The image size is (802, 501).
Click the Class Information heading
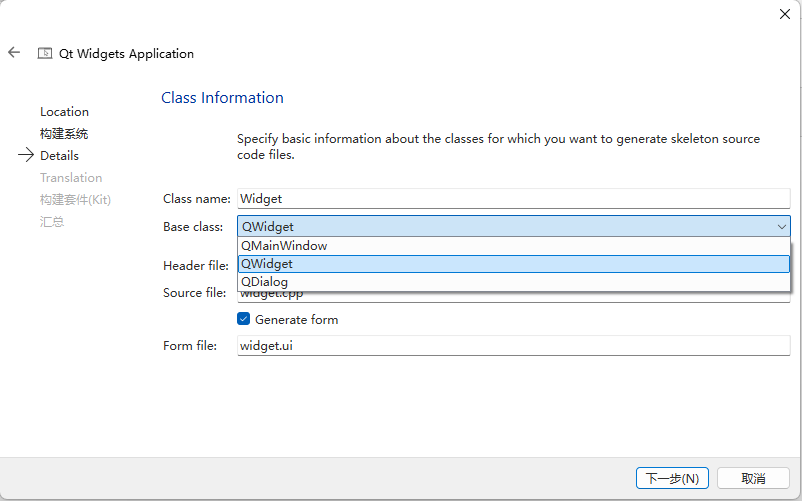pos(222,98)
